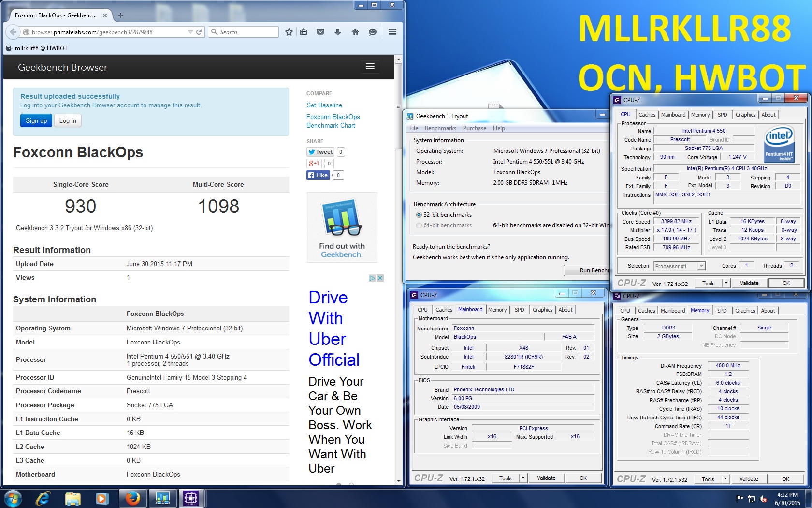Screen dimensions: 812x508
Task: Launch Internet Explorer from taskbar
Action: tap(43, 498)
